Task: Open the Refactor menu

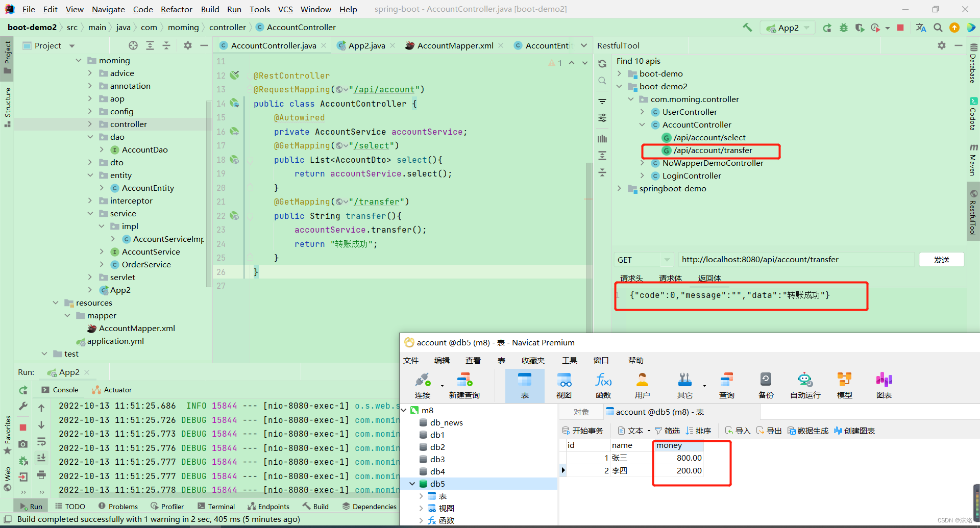Action: (x=176, y=9)
